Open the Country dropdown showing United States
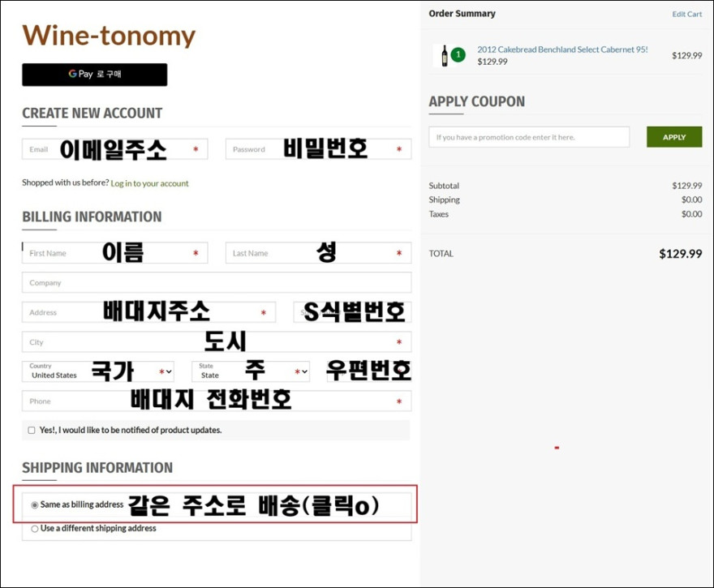Screen dimensions: 714x588 click(x=98, y=371)
